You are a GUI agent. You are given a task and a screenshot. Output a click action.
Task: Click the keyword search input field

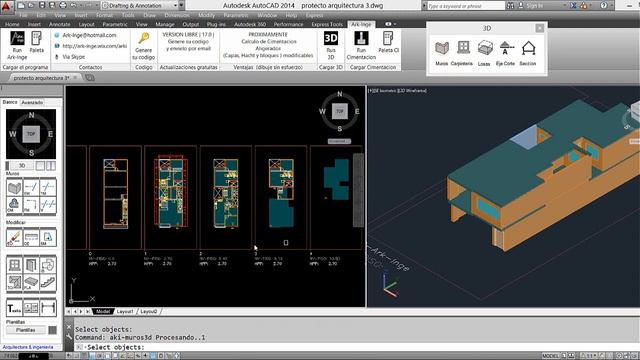tap(466, 6)
